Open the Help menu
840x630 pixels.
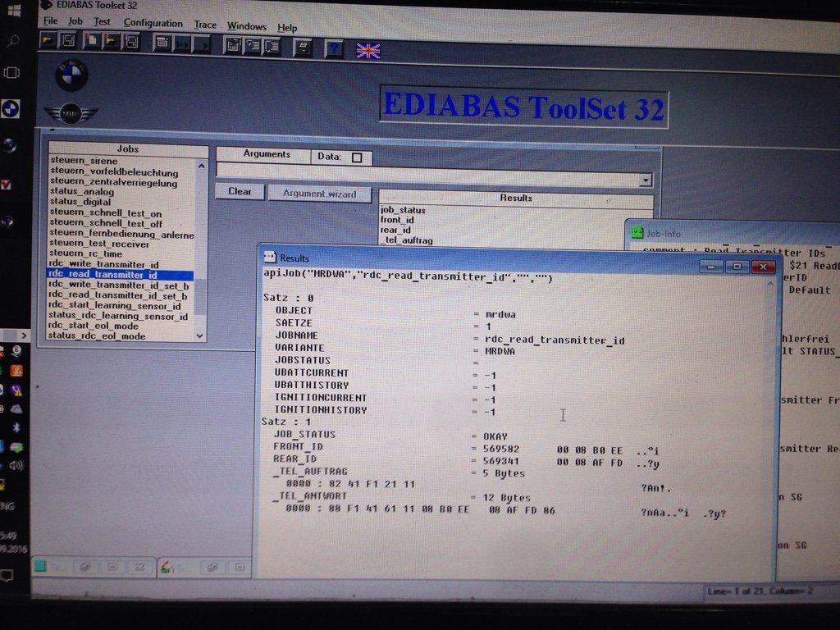[287, 28]
